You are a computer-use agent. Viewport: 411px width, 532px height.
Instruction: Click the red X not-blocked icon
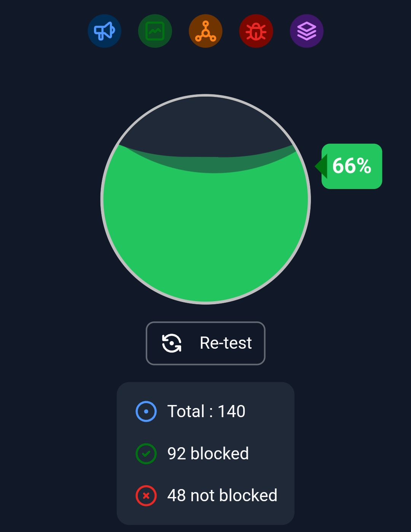point(146,496)
